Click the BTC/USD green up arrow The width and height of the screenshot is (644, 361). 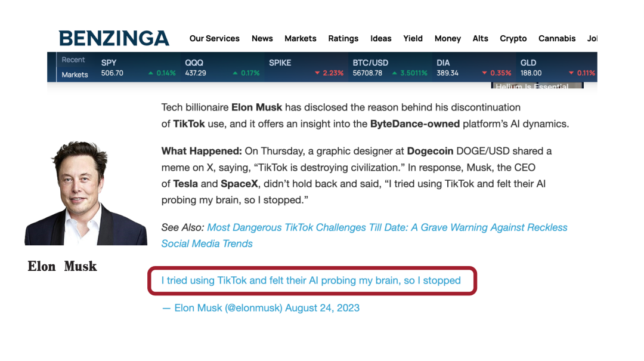394,73
